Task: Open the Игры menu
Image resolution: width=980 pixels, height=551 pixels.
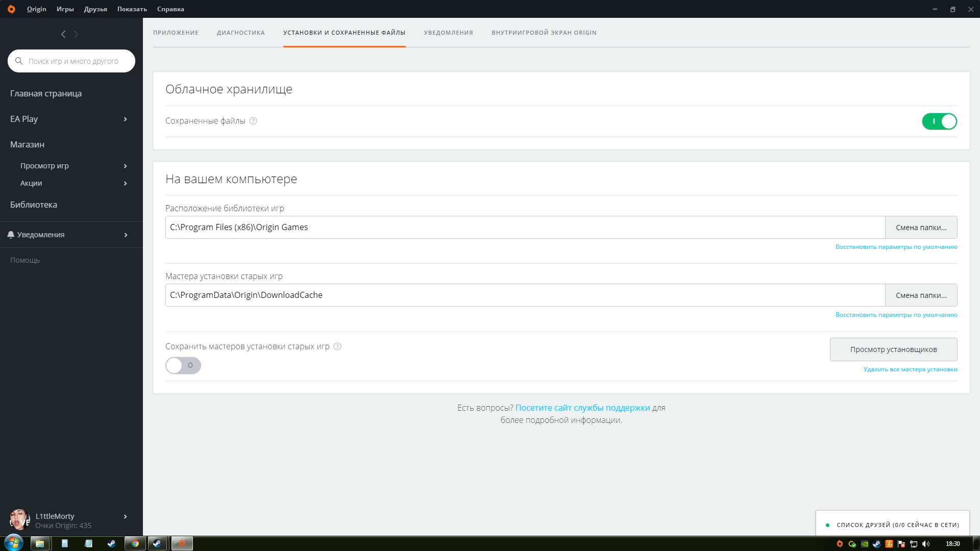Action: 65,9
